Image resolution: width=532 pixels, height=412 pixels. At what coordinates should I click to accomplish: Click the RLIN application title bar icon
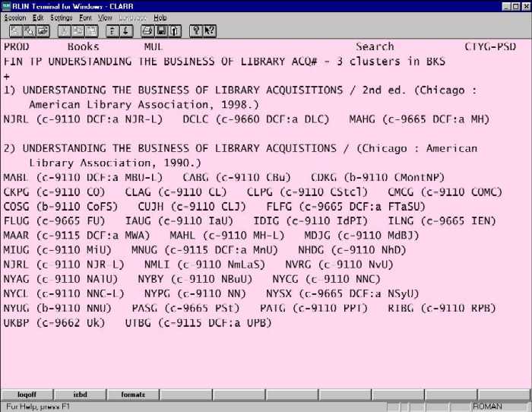tap(6, 6)
